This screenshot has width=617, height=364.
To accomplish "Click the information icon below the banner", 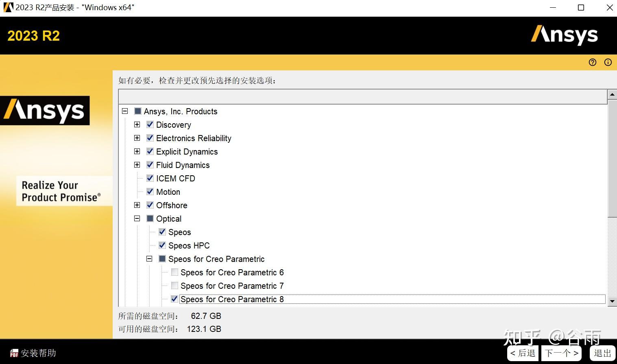I will (x=608, y=62).
